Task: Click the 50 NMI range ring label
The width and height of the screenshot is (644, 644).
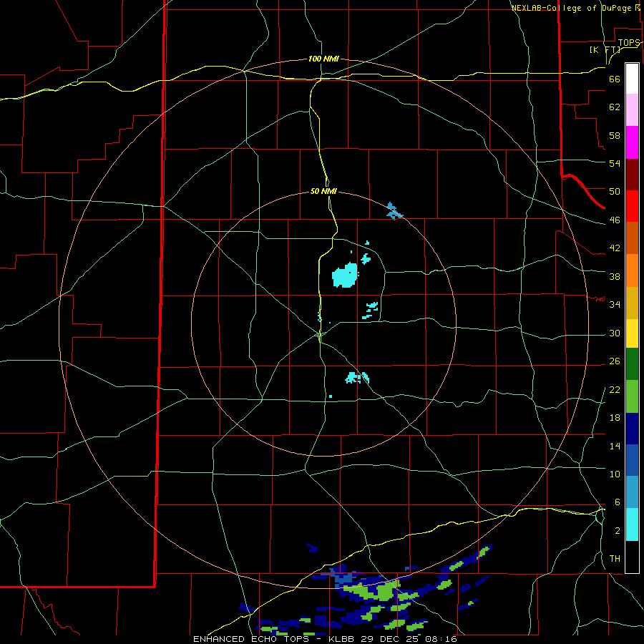Action: [323, 191]
